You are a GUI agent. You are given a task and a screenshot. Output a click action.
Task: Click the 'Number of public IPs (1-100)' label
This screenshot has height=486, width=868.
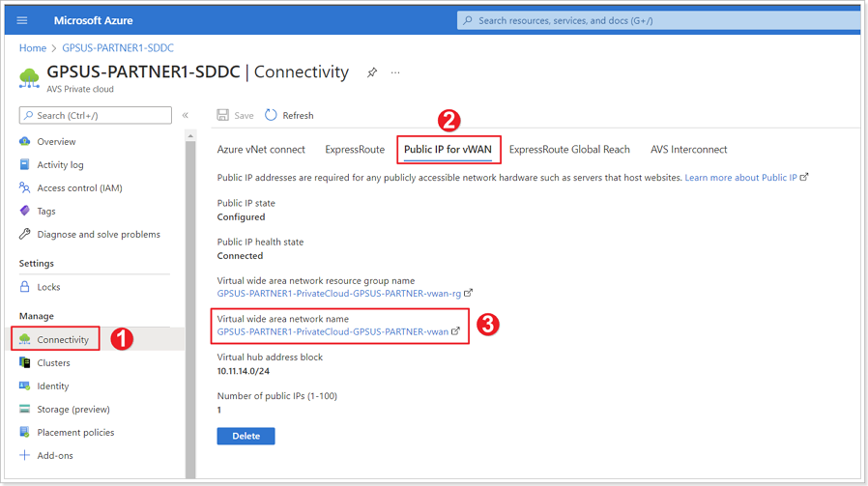click(x=276, y=396)
